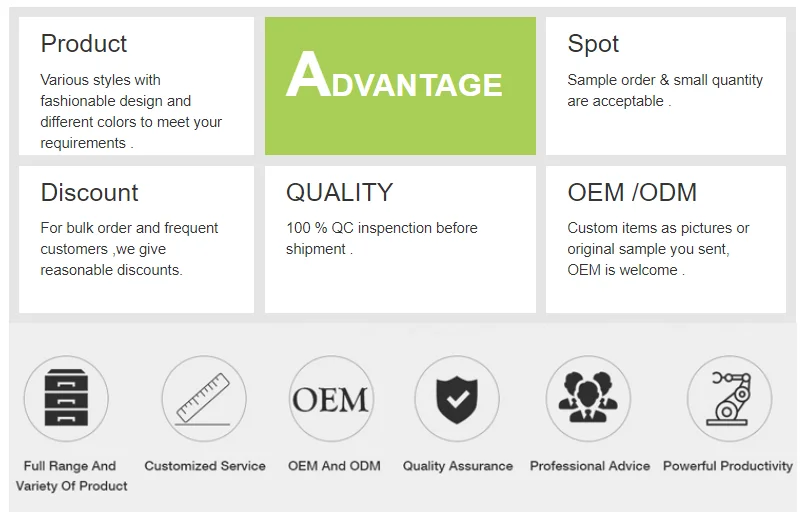Click the business people Professional Advice icon

coord(588,398)
